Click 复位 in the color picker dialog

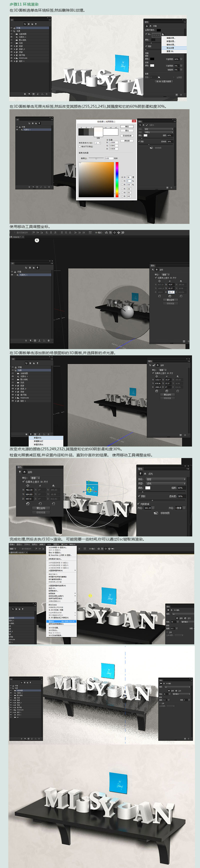click(x=127, y=131)
